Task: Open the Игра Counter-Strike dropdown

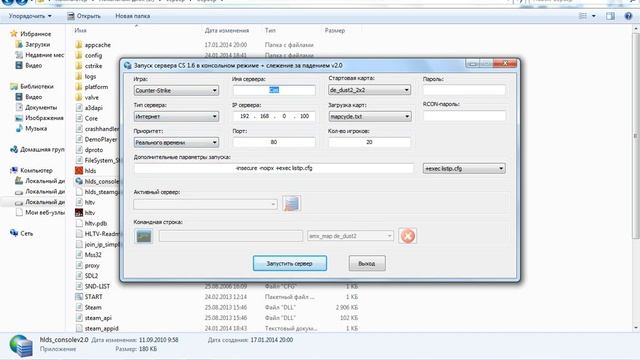Action: (x=176, y=90)
